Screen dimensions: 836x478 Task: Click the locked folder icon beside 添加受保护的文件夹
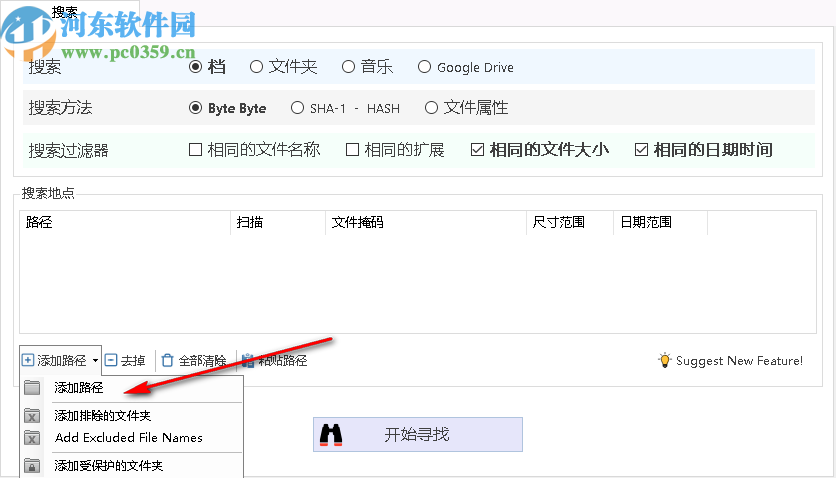32,466
